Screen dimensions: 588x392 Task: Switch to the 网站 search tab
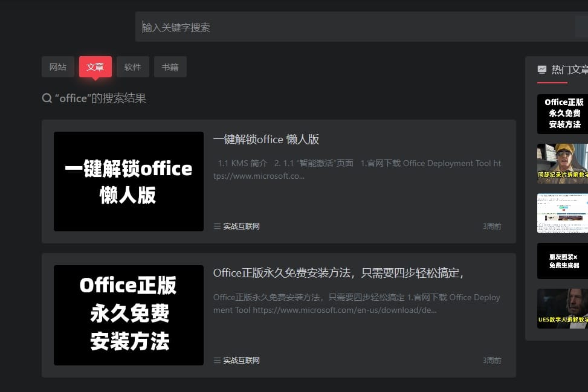tap(57, 67)
